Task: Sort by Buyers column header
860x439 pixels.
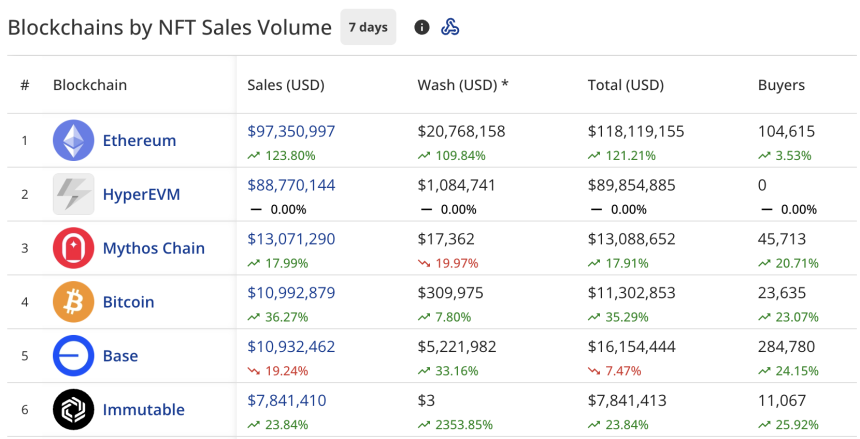Action: click(x=781, y=85)
